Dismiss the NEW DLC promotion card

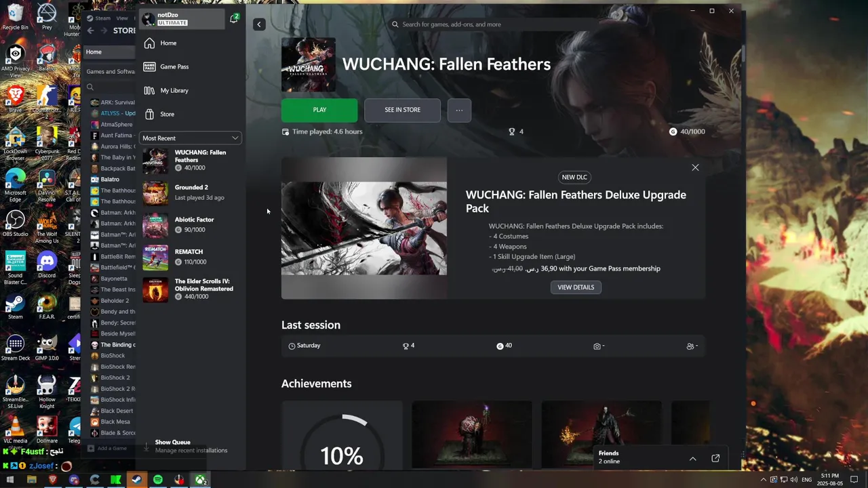pyautogui.click(x=695, y=167)
